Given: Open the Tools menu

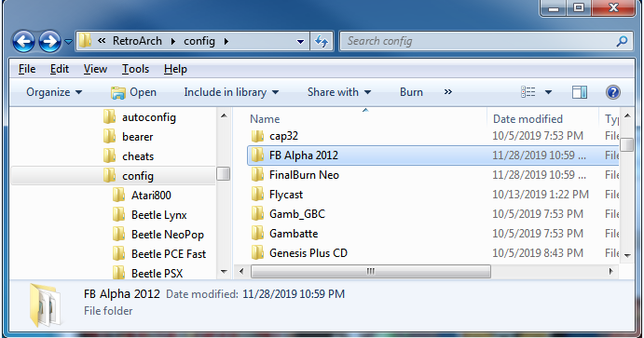Looking at the screenshot, I should (135, 69).
